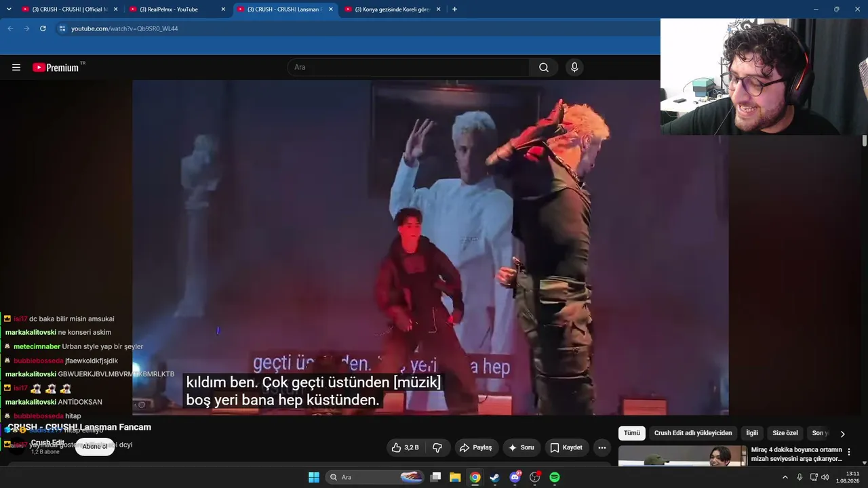Open Spotify from the taskbar
This screenshot has width=868, height=488.
(555, 477)
